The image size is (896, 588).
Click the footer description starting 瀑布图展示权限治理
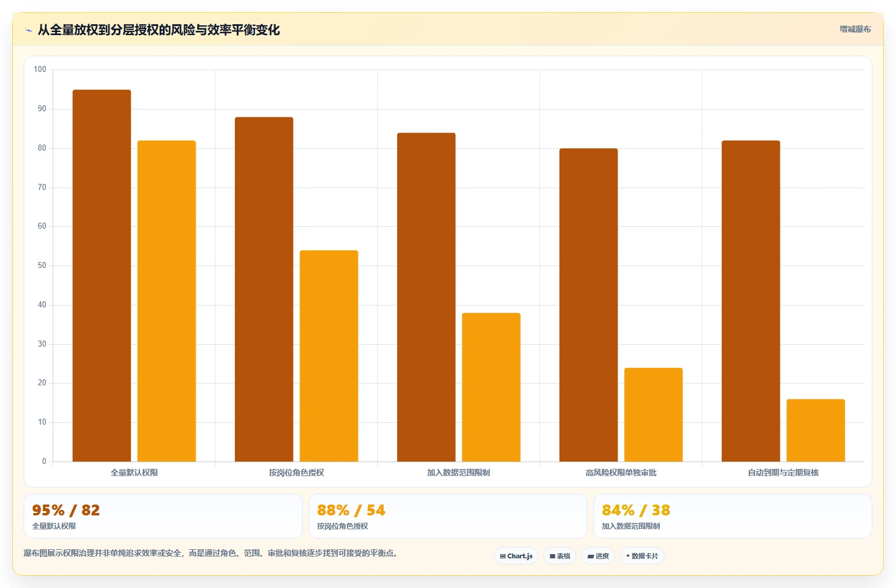[212, 553]
